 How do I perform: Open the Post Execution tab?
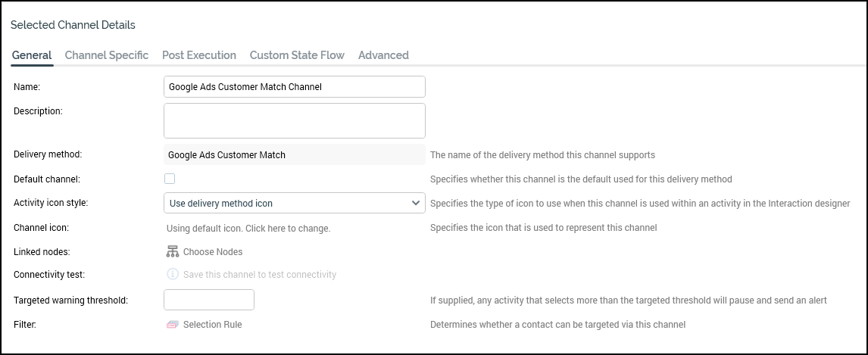tap(199, 55)
